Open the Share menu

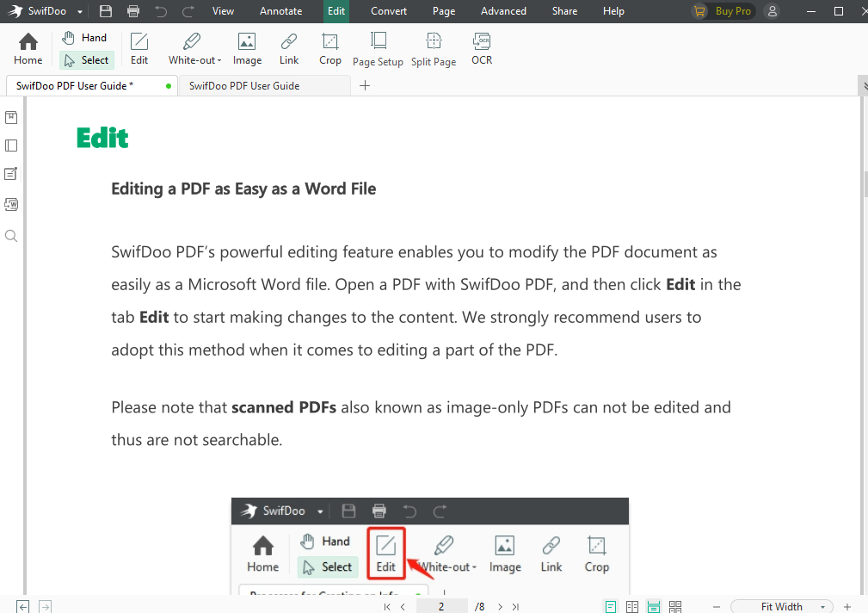pos(564,11)
